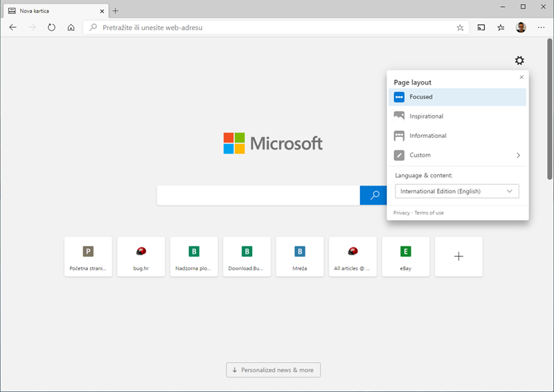Open the eBay quick link tile
This screenshot has height=392, width=554.
(x=406, y=257)
